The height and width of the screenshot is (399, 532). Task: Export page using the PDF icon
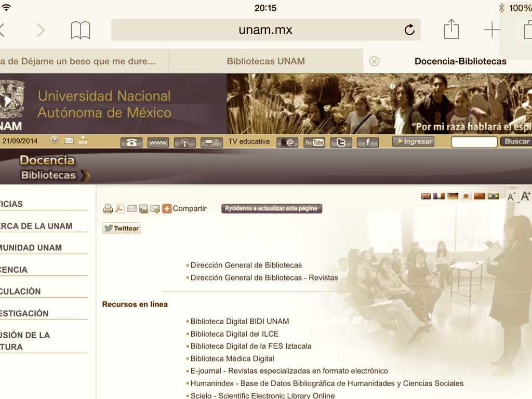(x=119, y=209)
